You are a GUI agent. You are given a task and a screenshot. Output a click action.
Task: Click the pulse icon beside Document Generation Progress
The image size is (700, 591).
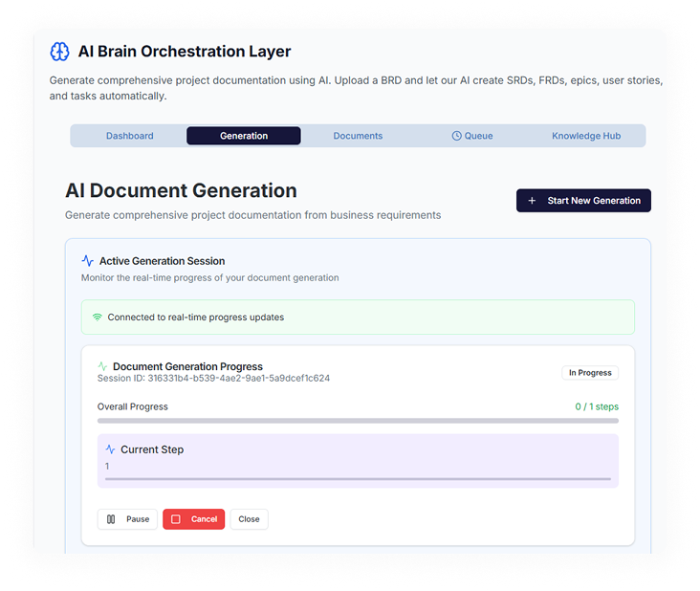[102, 366]
